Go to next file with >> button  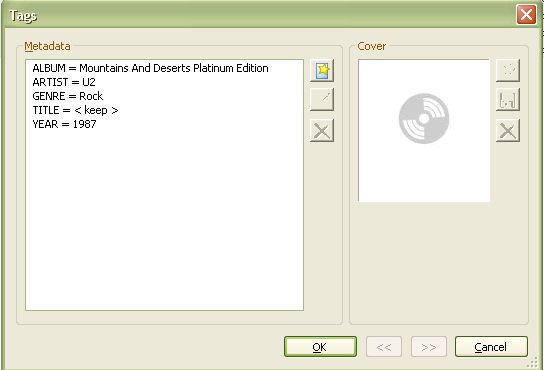(x=429, y=346)
